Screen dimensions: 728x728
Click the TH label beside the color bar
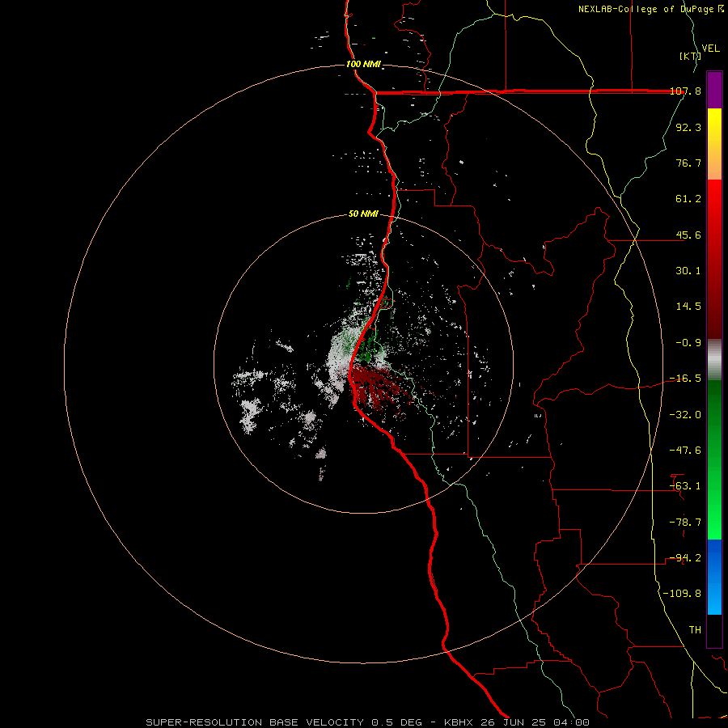click(695, 630)
